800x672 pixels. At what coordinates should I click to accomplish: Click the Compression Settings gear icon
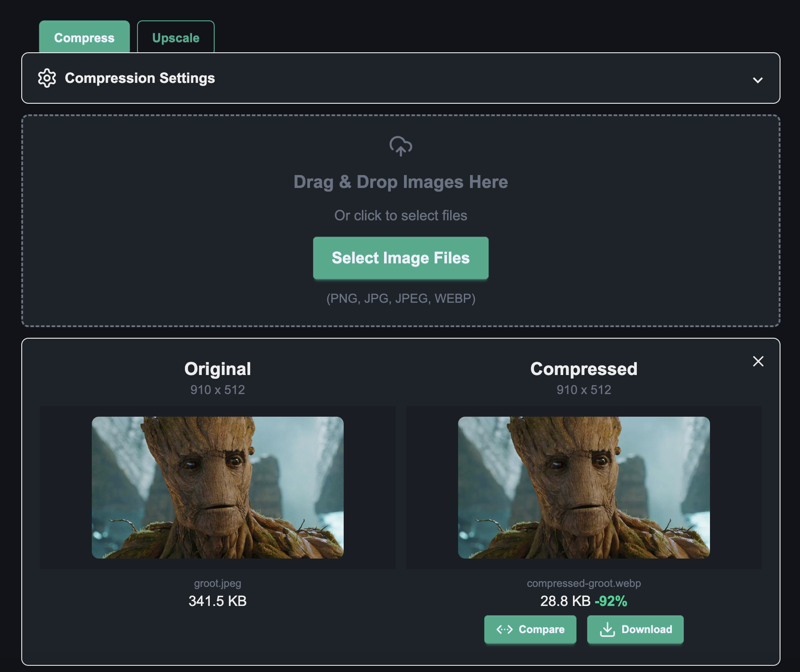(47, 78)
